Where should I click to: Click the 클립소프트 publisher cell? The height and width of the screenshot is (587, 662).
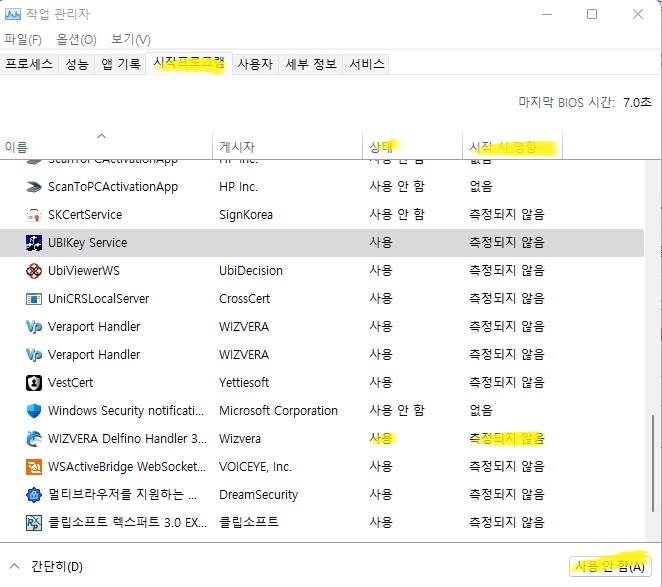pyautogui.click(x=249, y=523)
